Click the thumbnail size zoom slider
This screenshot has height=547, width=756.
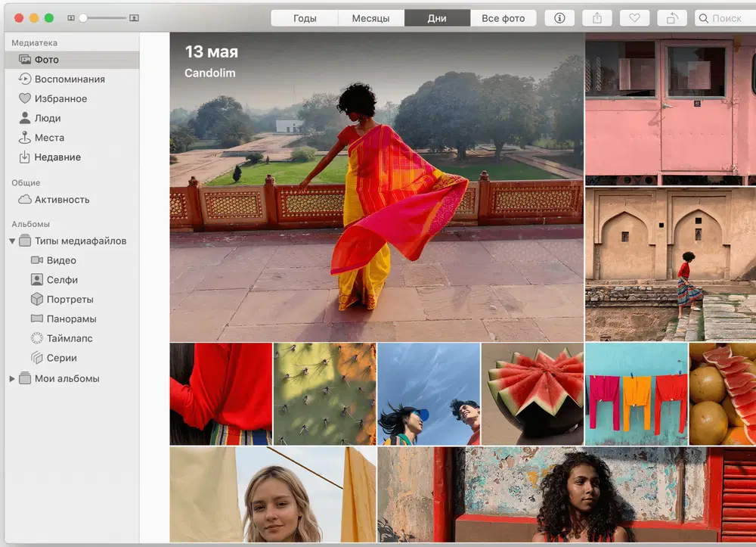point(102,18)
